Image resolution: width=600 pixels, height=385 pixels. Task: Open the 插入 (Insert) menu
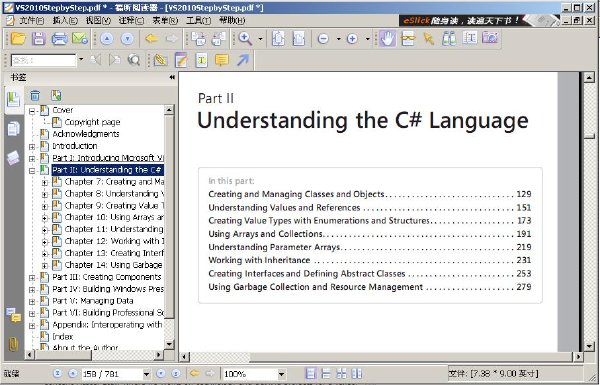65,20
